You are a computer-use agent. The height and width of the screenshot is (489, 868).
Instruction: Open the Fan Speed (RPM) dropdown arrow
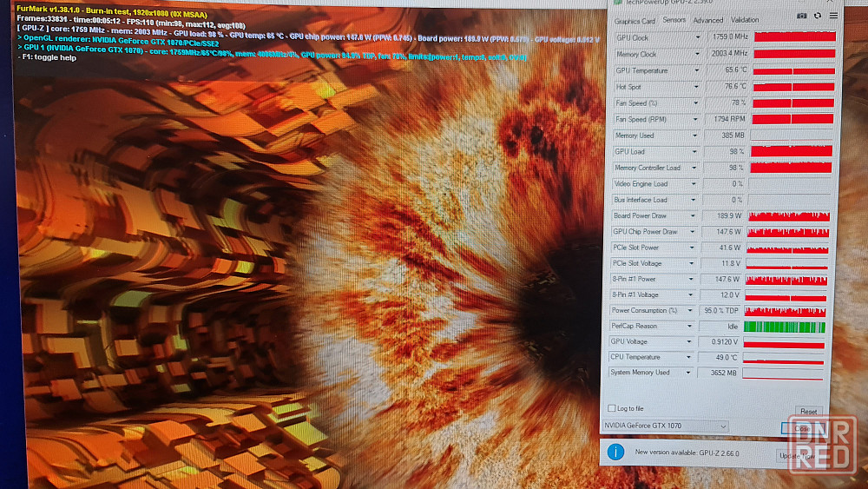click(695, 119)
